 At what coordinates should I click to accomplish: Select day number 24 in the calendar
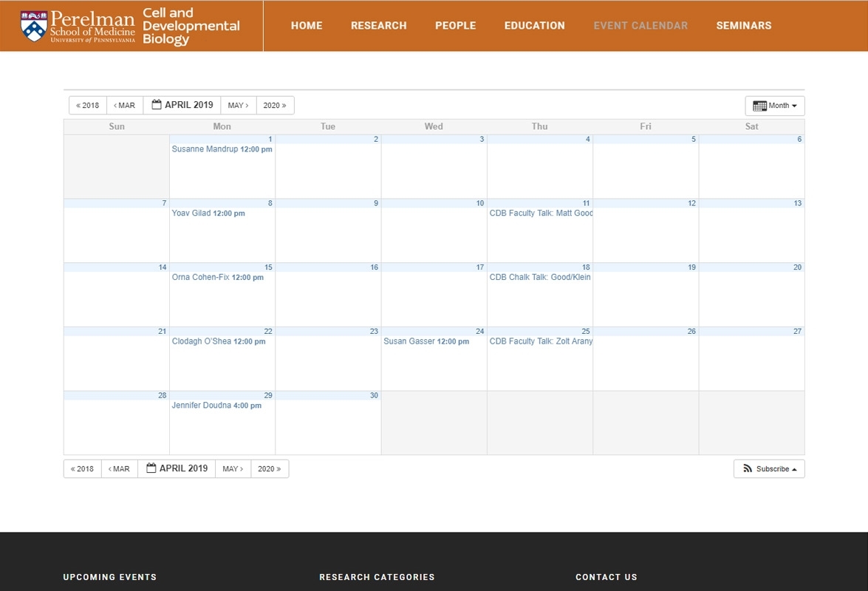point(480,332)
